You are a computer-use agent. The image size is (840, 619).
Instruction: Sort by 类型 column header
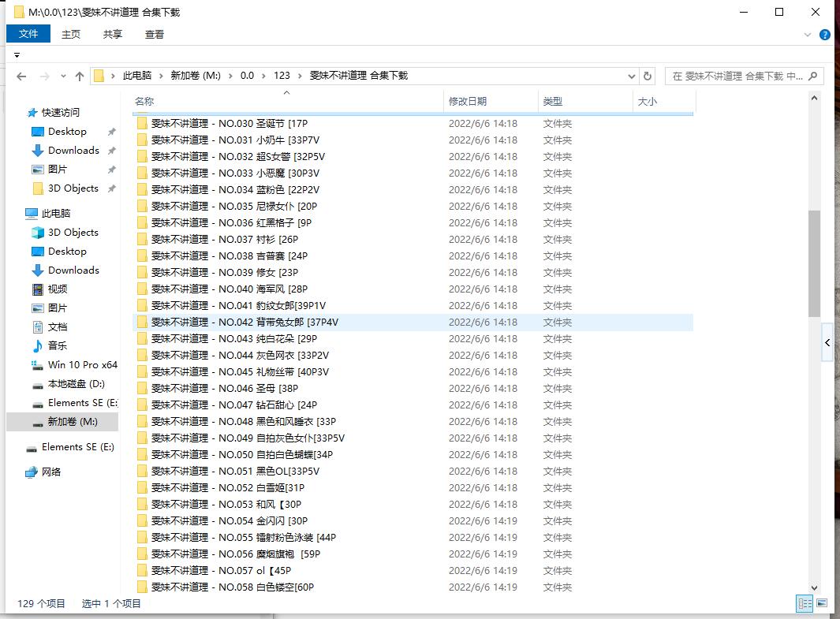click(585, 101)
